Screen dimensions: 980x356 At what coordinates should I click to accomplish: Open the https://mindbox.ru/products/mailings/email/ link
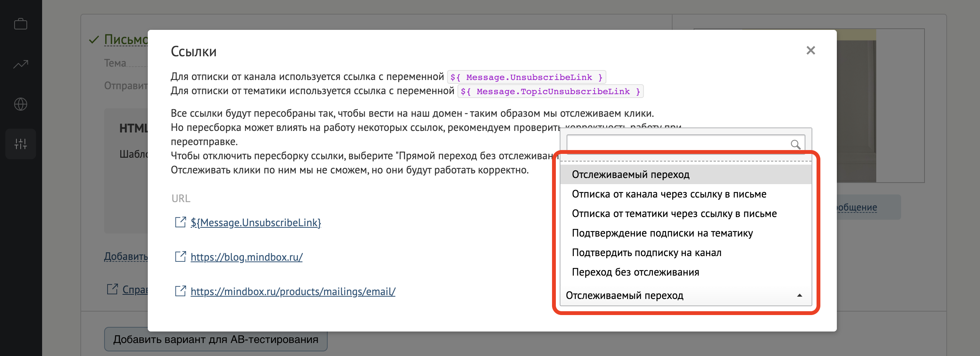click(x=293, y=292)
